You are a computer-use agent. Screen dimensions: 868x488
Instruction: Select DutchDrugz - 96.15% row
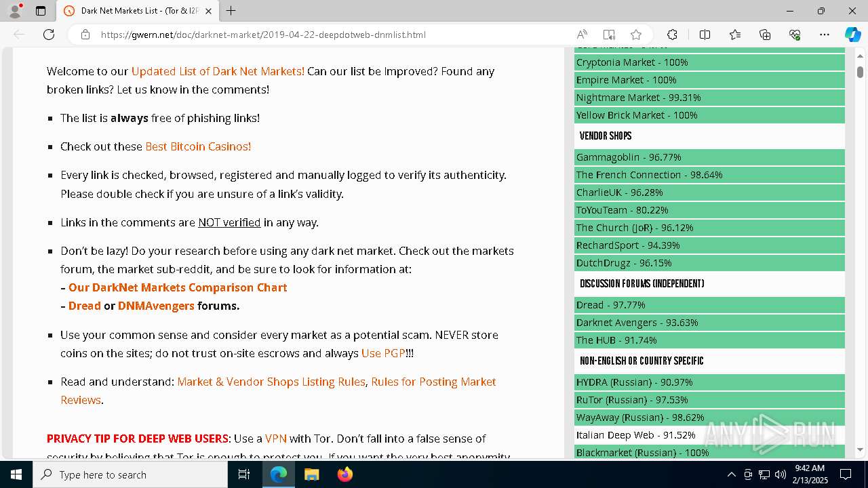click(709, 263)
